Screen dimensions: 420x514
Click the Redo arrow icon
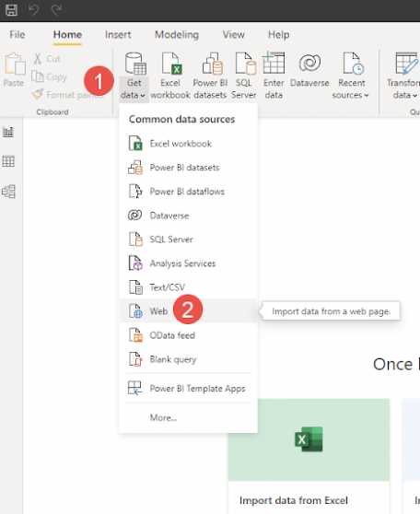point(56,10)
